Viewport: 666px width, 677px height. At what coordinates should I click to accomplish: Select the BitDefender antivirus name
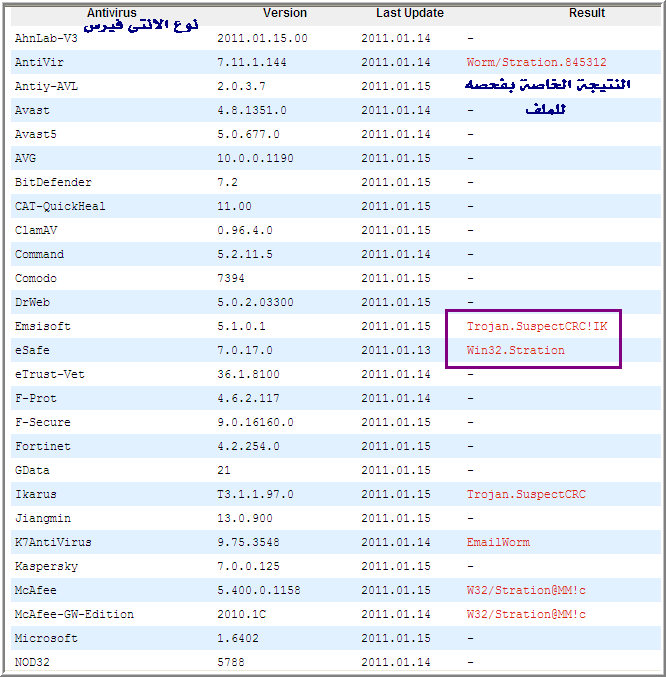pyautogui.click(x=53, y=182)
